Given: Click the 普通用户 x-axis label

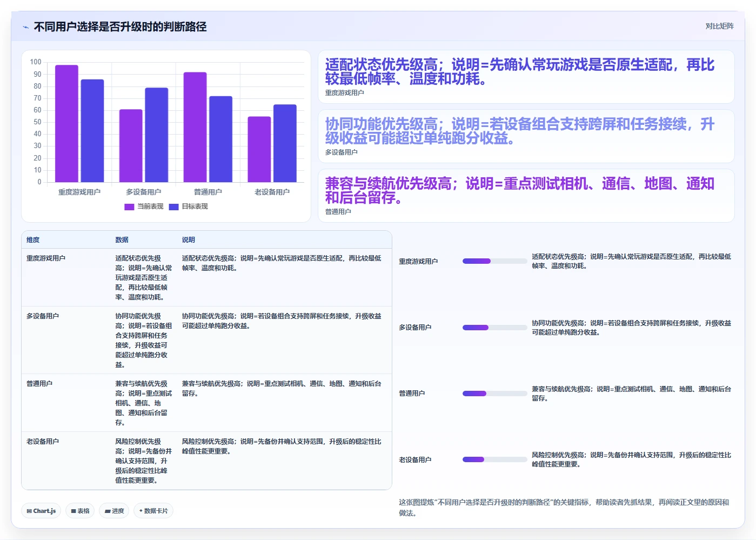Looking at the screenshot, I should (208, 192).
